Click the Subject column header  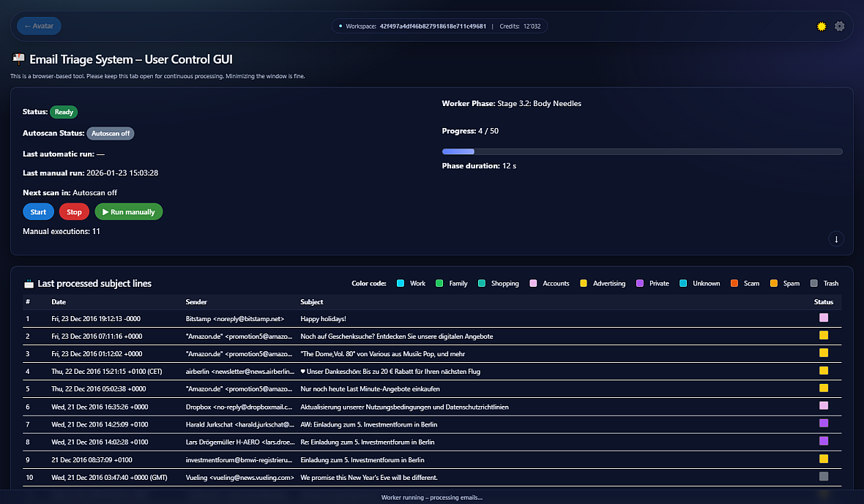tap(311, 302)
